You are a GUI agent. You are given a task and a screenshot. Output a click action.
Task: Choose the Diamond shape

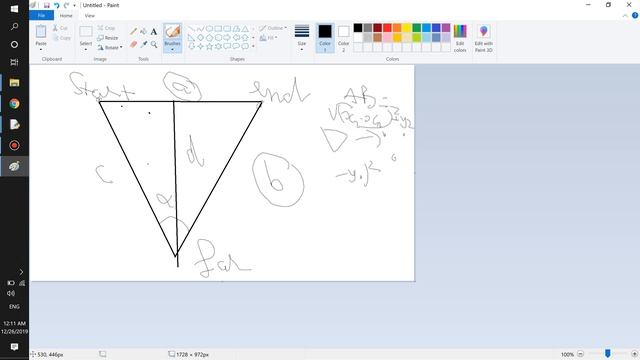(x=200, y=38)
